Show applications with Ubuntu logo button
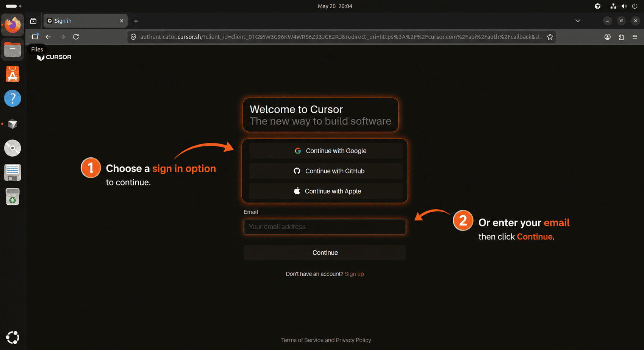 (13, 338)
